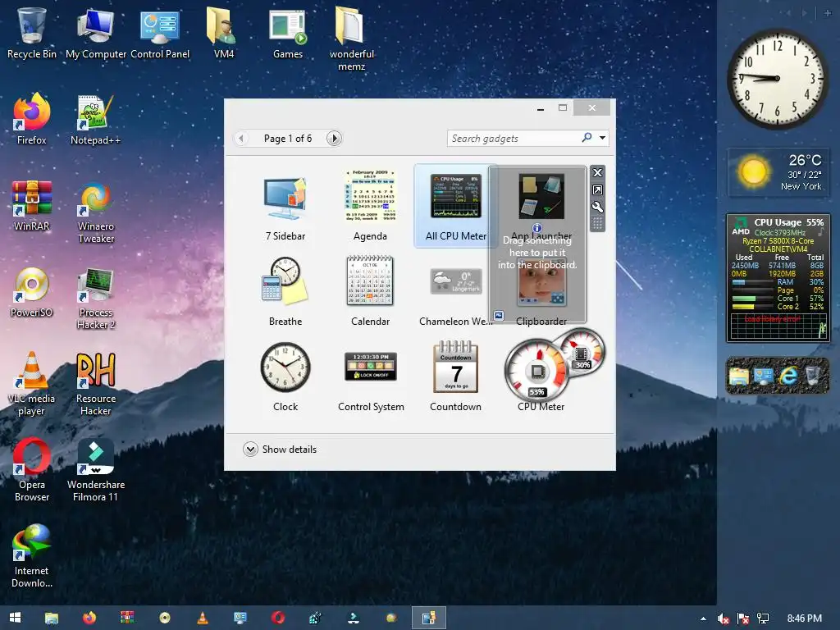Open My Computer desktop icon

click(95, 33)
